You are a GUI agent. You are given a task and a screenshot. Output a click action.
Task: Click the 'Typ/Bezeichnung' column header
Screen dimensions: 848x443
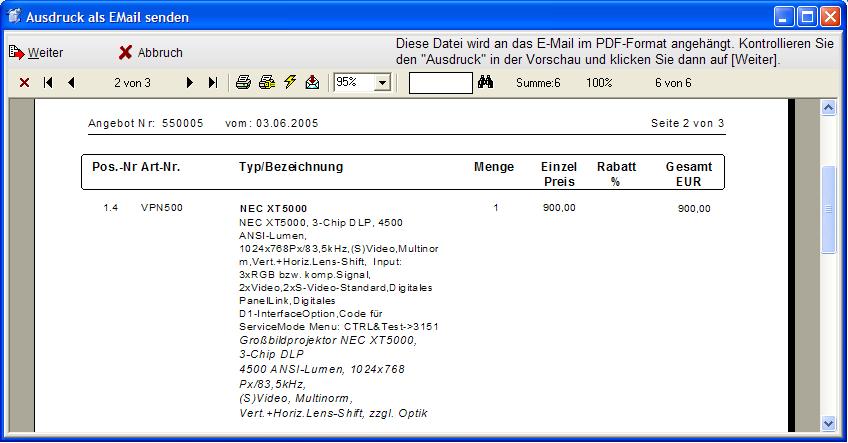(x=291, y=167)
